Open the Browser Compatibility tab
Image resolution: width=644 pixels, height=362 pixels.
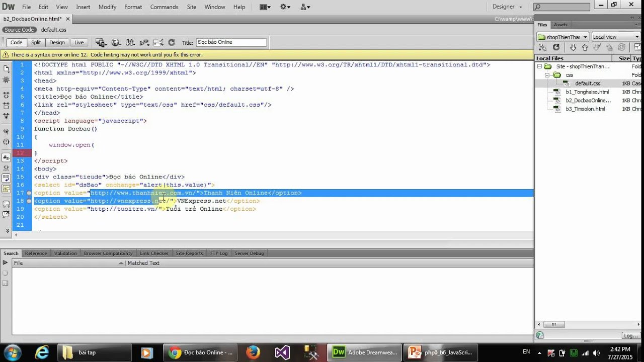[108, 253]
